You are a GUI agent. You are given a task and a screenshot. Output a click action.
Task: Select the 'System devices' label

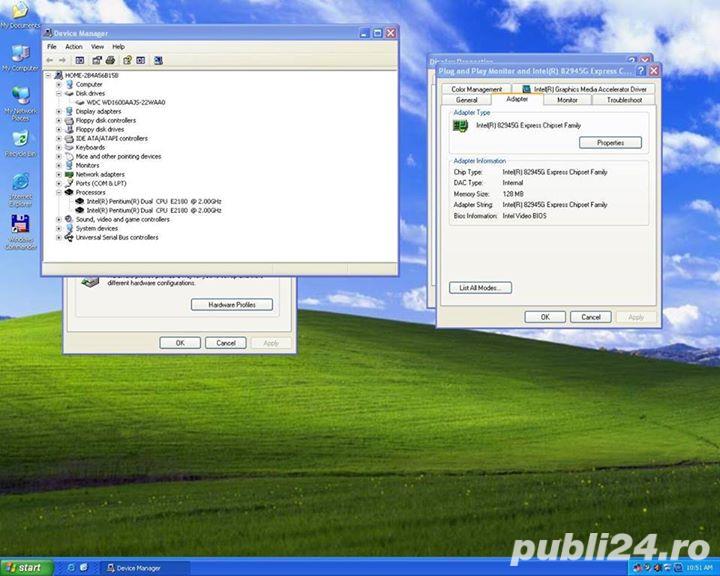click(96, 229)
